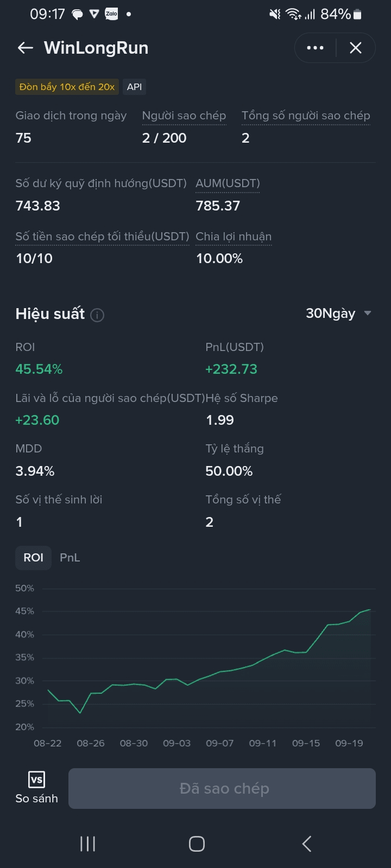Open Zalo notification icon in status bar

coord(111,14)
